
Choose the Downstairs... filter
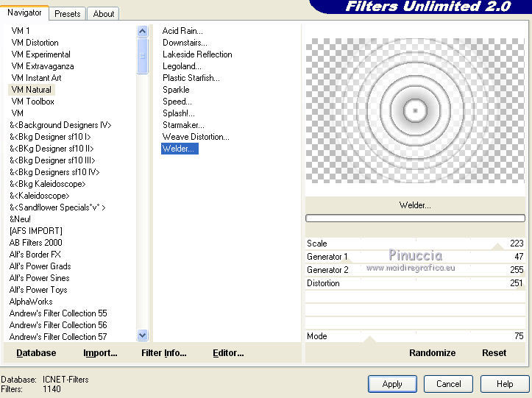(185, 43)
